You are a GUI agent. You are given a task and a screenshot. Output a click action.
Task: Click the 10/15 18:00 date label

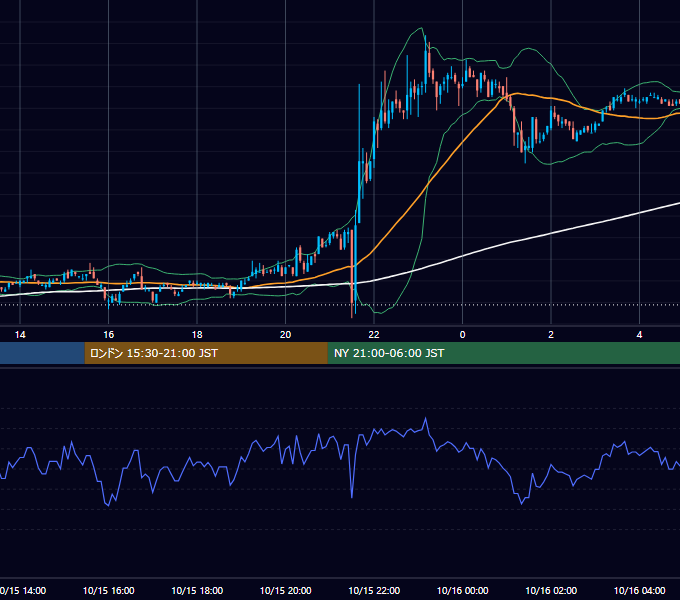tap(197, 590)
